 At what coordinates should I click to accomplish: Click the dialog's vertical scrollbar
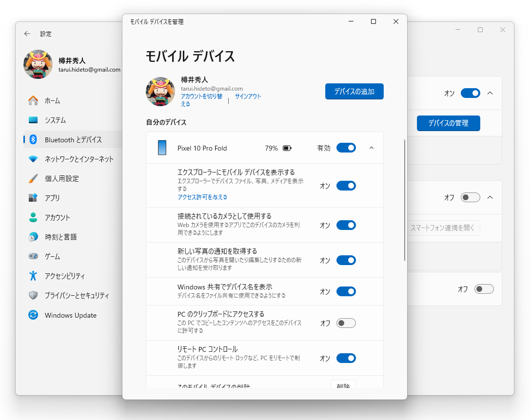click(405, 200)
